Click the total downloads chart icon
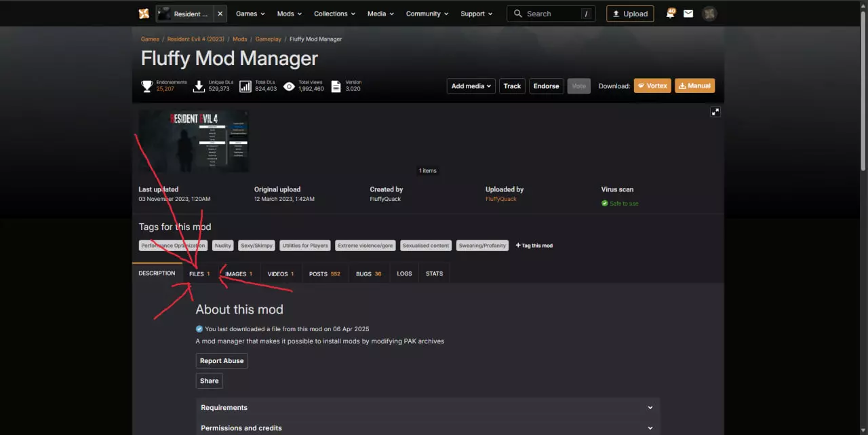The image size is (868, 435). 245,86
